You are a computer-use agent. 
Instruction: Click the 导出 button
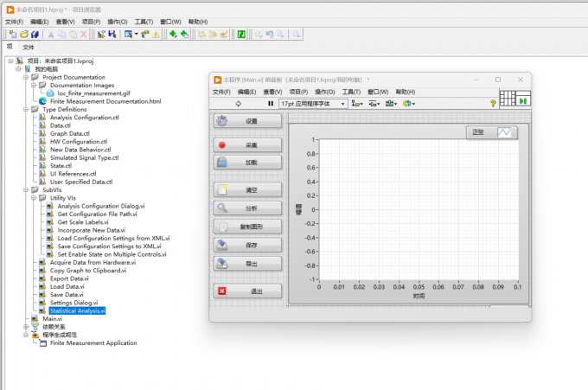pyautogui.click(x=247, y=264)
